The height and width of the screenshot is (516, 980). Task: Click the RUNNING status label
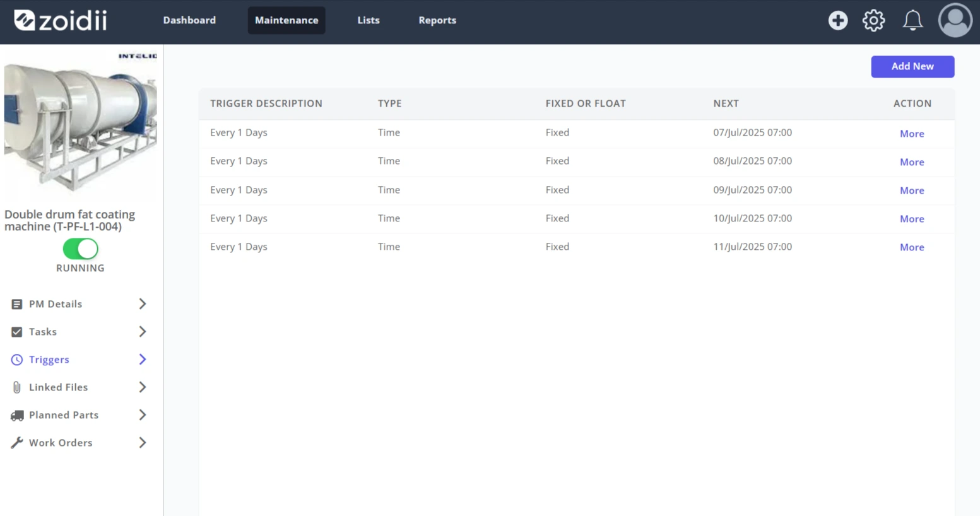tap(80, 268)
